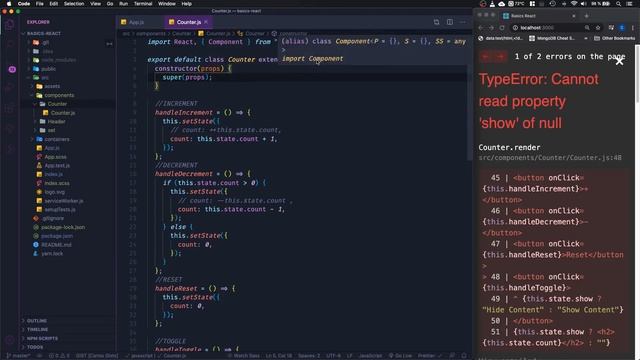Click the master git branch in status bar
Image resolution: width=640 pixels, height=360 pixels.
pos(19,356)
